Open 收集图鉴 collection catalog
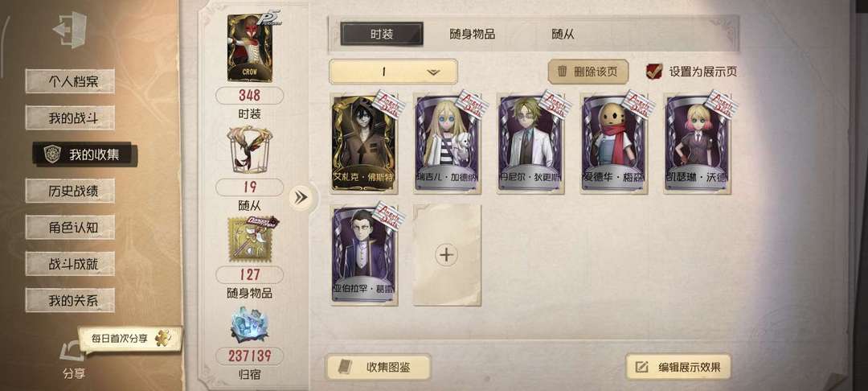This screenshot has width=868, height=391. click(x=378, y=367)
